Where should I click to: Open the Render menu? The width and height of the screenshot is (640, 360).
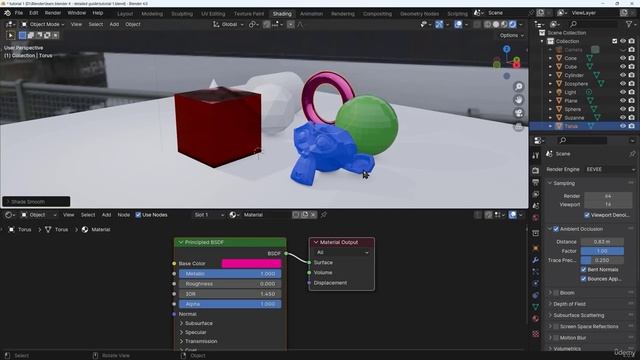pos(53,13)
